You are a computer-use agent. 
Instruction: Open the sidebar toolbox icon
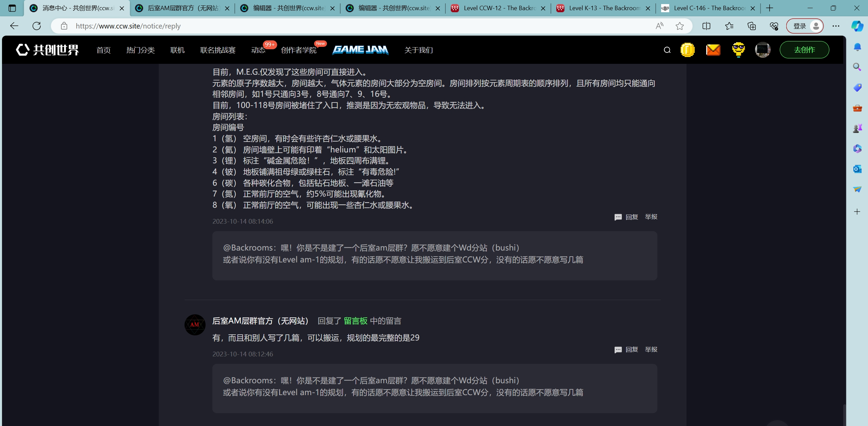click(857, 108)
